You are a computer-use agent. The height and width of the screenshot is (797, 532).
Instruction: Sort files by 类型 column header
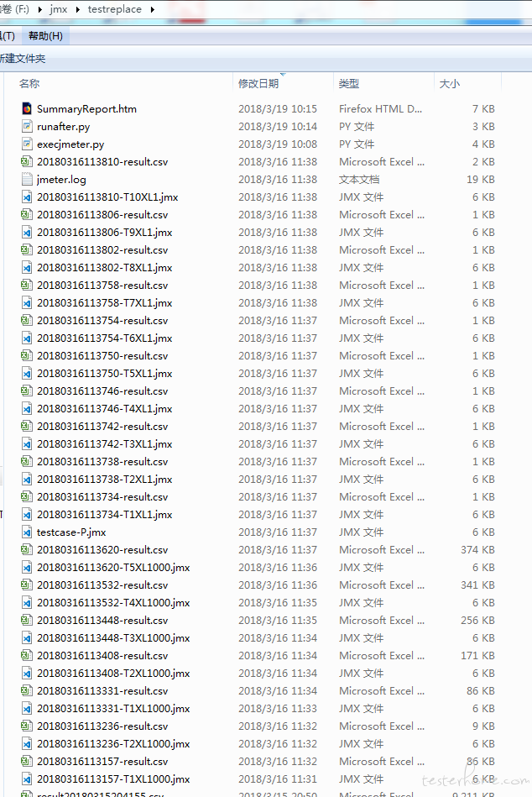[x=349, y=84]
